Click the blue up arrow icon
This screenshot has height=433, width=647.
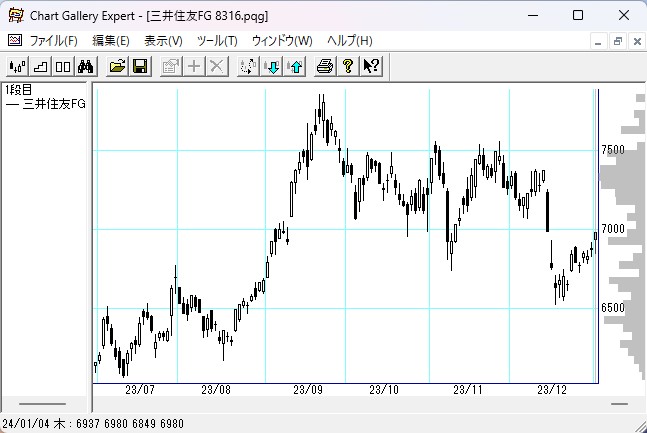point(295,67)
